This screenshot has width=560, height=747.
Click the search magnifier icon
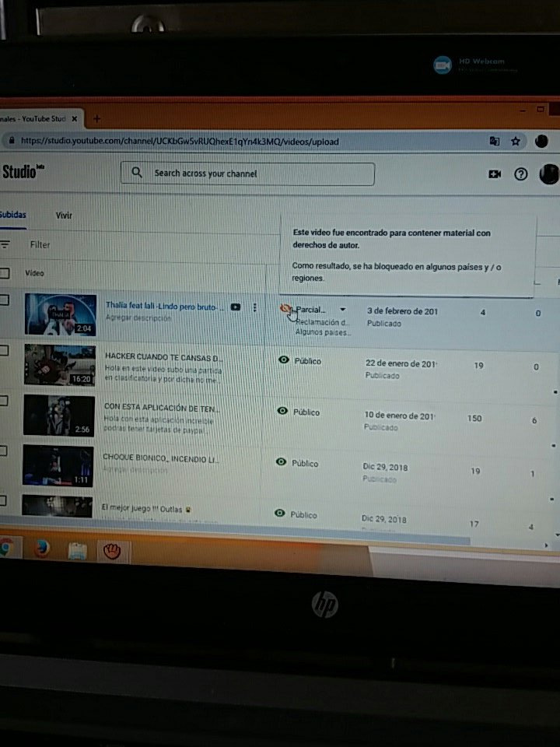137,173
